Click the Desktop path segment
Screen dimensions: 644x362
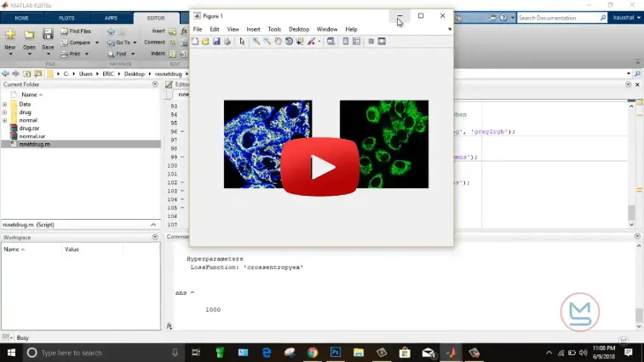click(135, 74)
